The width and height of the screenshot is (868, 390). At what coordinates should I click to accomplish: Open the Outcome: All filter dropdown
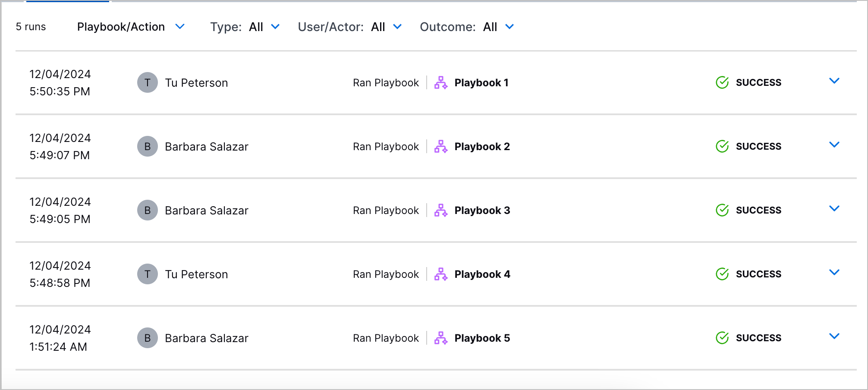pos(467,27)
